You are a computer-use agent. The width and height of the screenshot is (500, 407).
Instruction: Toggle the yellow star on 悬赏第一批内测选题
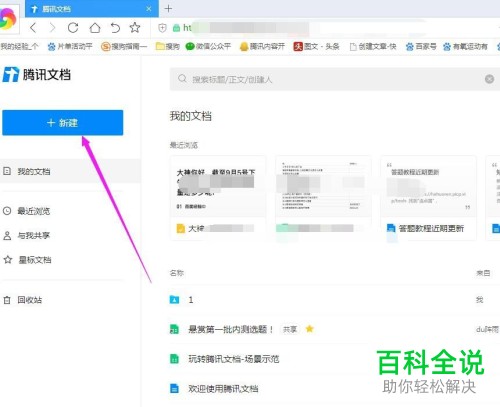pos(310,329)
